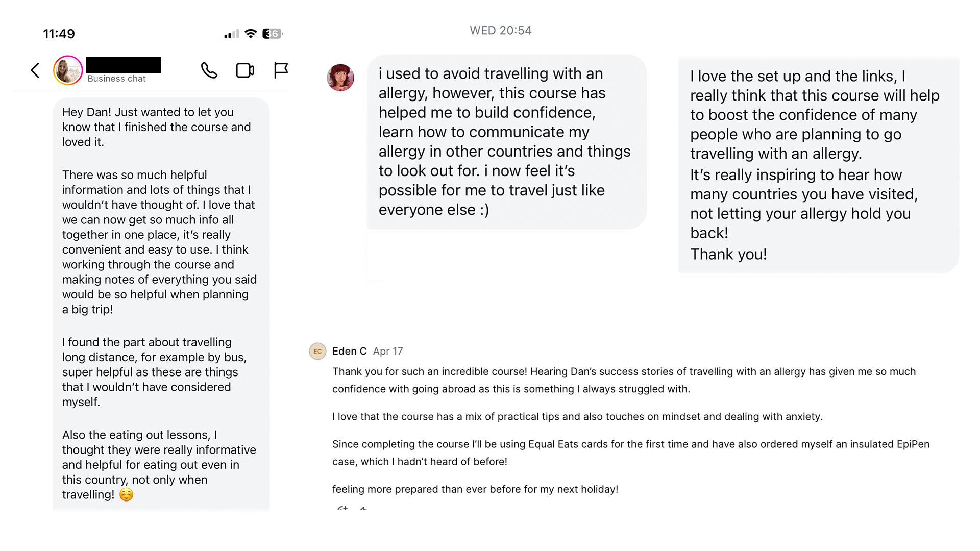Start a voice call with phone icon

tap(209, 70)
